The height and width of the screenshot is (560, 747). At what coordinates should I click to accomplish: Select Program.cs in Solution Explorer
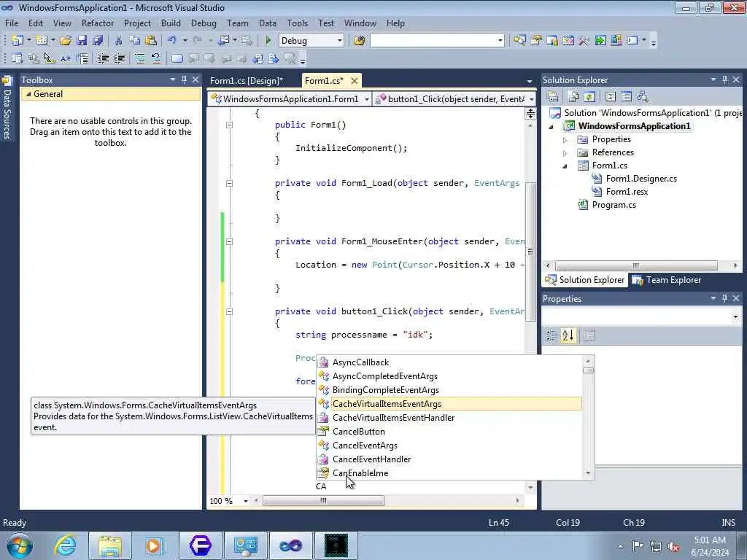coord(614,205)
